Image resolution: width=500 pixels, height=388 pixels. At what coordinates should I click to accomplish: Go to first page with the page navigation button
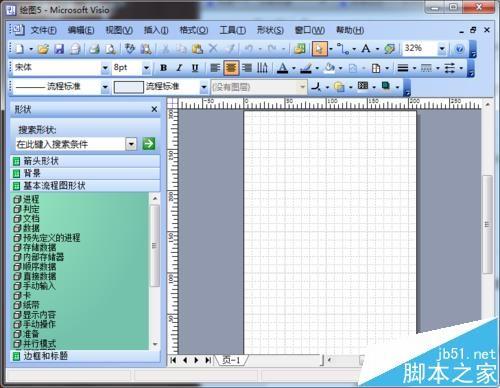pos(173,360)
